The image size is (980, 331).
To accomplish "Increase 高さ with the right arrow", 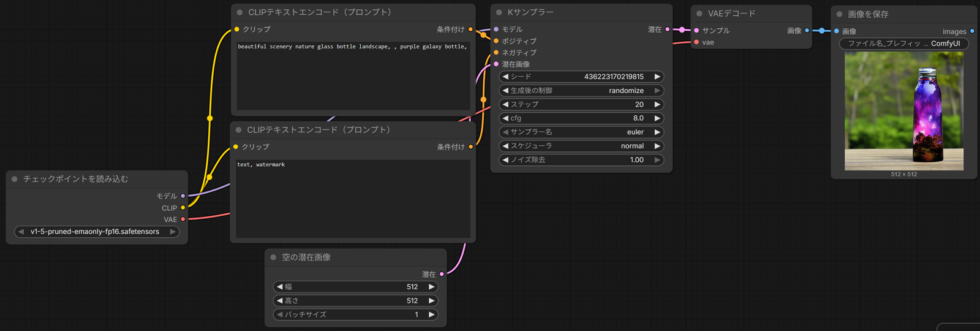I will pyautogui.click(x=431, y=300).
